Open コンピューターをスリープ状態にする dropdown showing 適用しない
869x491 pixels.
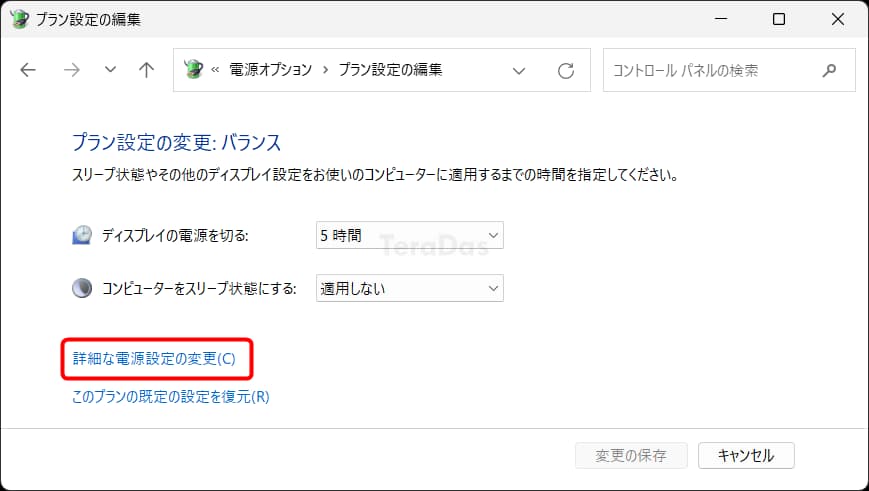tap(410, 288)
